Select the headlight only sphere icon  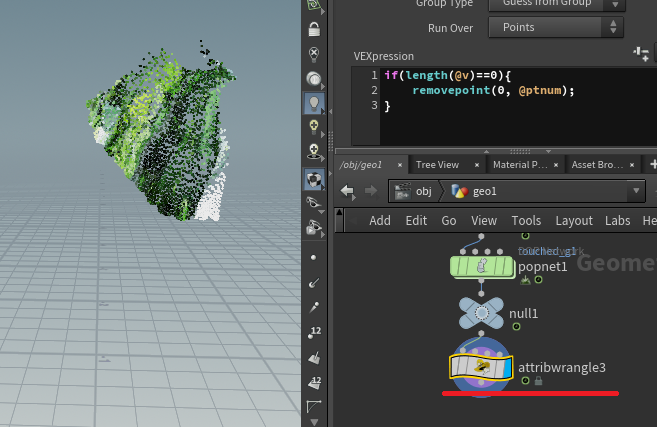point(314,78)
